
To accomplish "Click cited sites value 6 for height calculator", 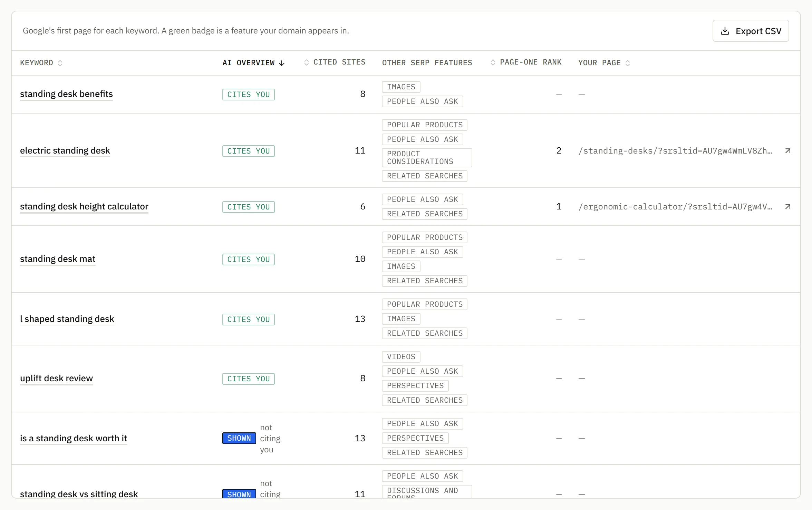I will tap(362, 207).
